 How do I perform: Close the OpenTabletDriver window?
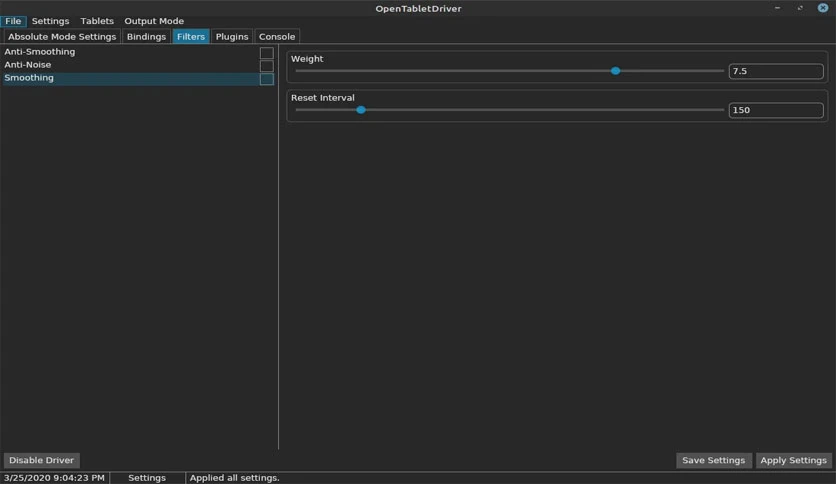tap(823, 8)
